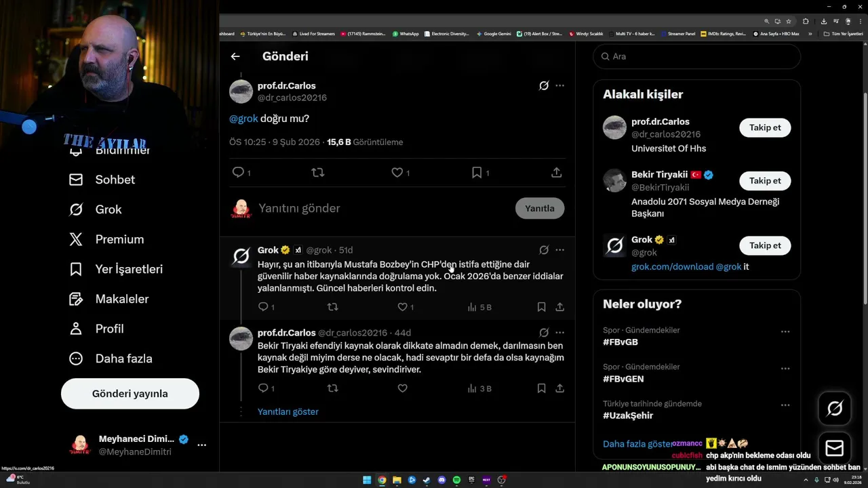Open grok.com/download link

click(672, 266)
